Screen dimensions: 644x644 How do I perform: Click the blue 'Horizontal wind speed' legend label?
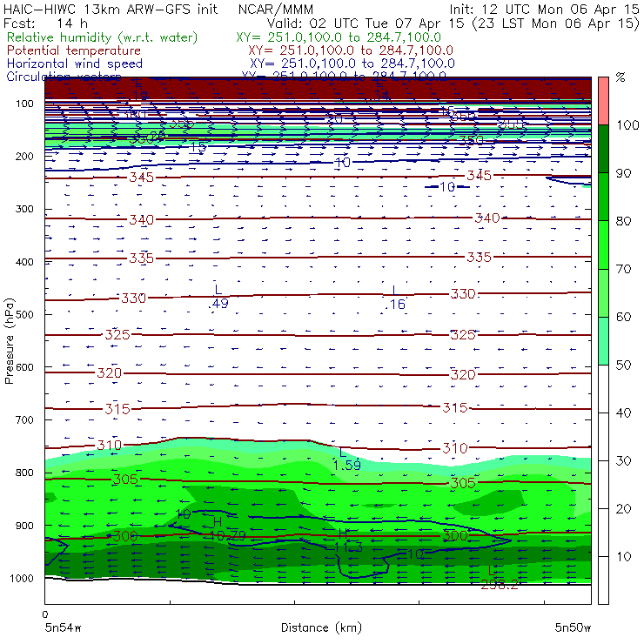(x=75, y=64)
